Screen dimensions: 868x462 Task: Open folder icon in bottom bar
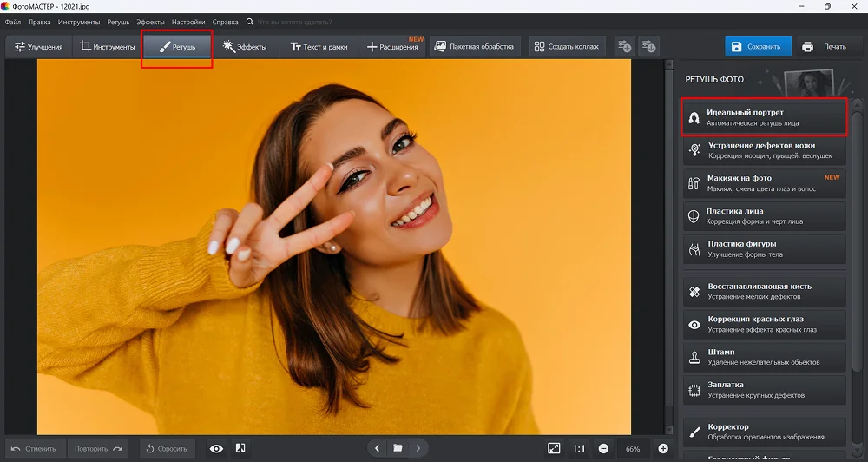398,448
